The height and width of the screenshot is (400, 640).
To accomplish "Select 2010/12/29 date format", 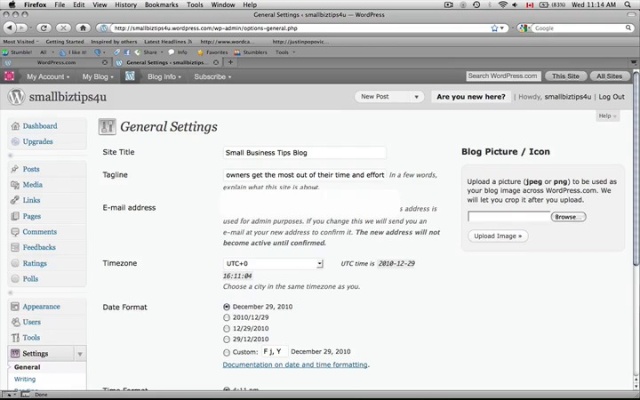I will point(227,318).
